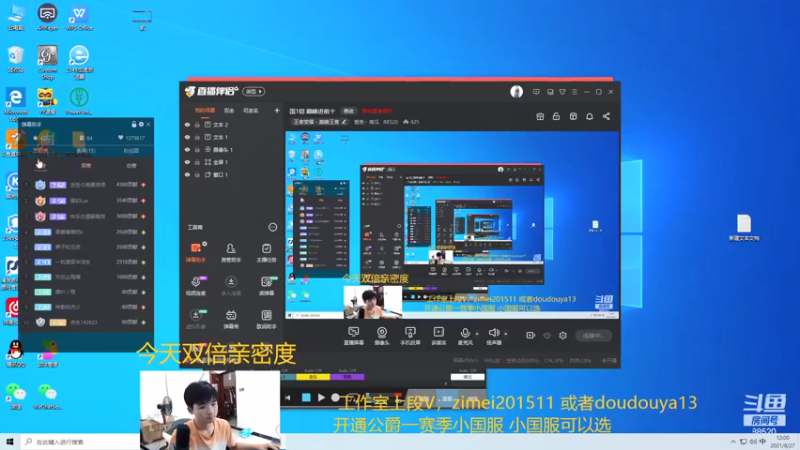The height and width of the screenshot is (450, 800).
Task: Hide the 摄像头 1 layer
Action: (x=187, y=149)
